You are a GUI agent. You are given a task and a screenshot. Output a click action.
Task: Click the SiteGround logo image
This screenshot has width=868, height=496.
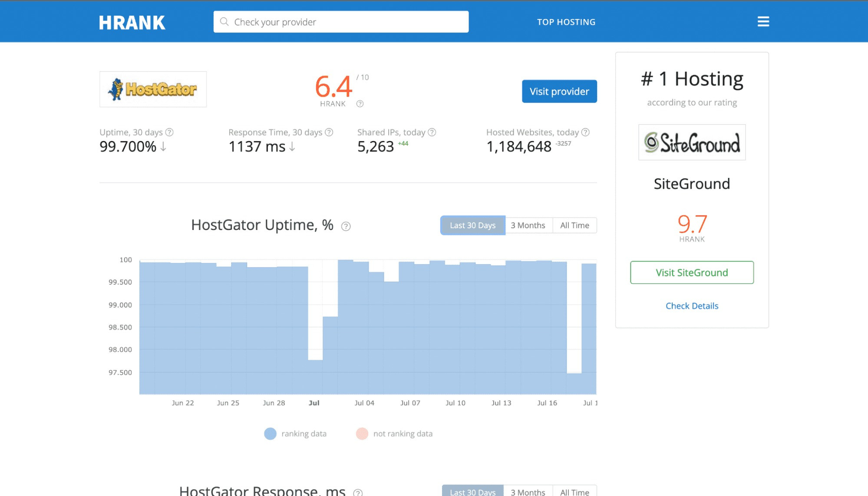pyautogui.click(x=692, y=142)
